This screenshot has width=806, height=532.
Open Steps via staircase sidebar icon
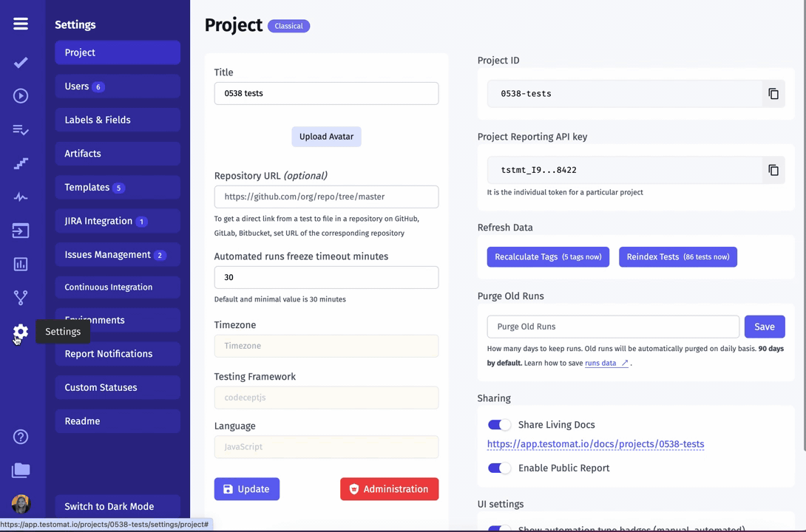(21, 163)
